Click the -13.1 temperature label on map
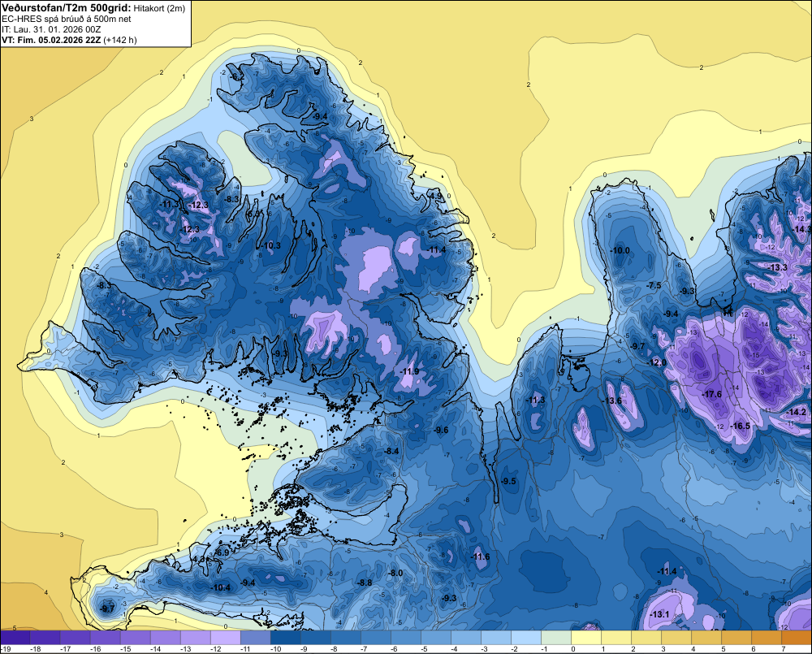Image resolution: width=812 pixels, height=654 pixels. pyautogui.click(x=659, y=615)
